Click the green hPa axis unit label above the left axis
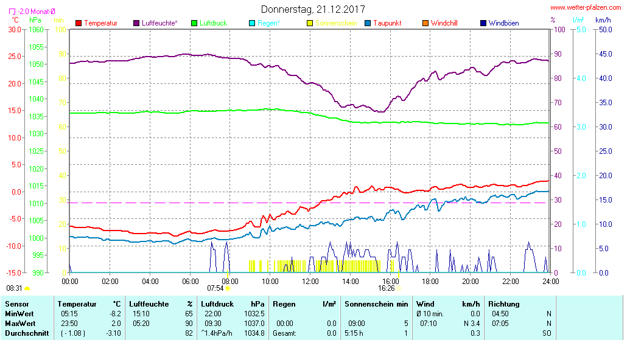The image size is (644, 340). pyautogui.click(x=35, y=19)
